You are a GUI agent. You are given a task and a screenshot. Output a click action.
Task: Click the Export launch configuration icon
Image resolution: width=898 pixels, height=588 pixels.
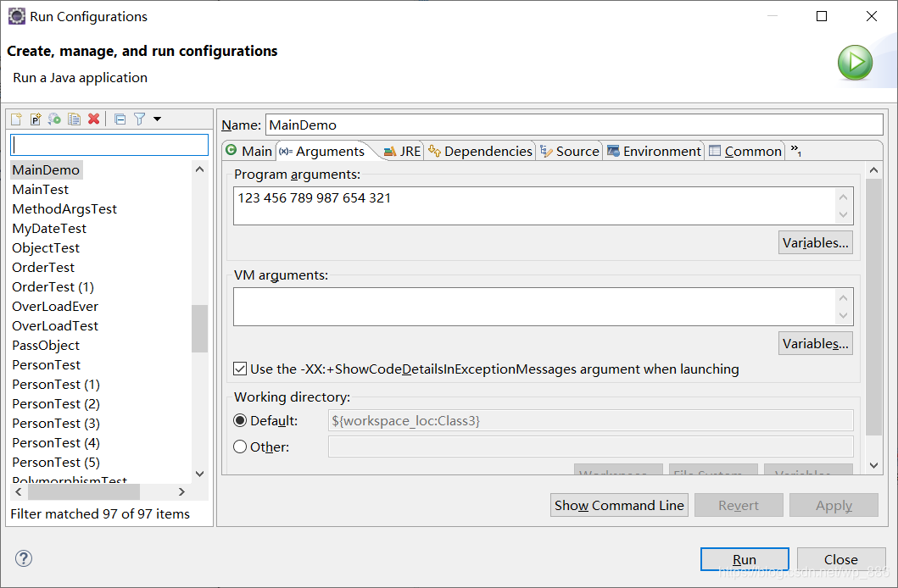point(54,119)
